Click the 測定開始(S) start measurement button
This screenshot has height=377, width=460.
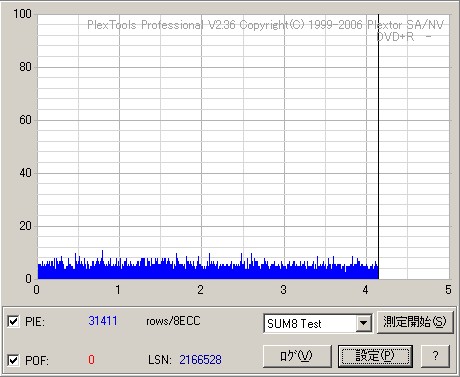(x=415, y=322)
